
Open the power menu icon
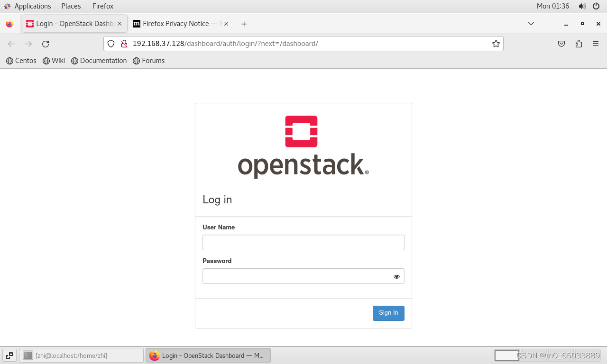pos(597,6)
